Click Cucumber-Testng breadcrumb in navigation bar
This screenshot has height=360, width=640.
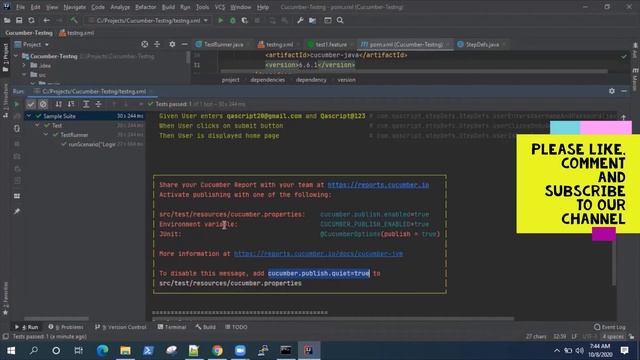[x=29, y=33]
